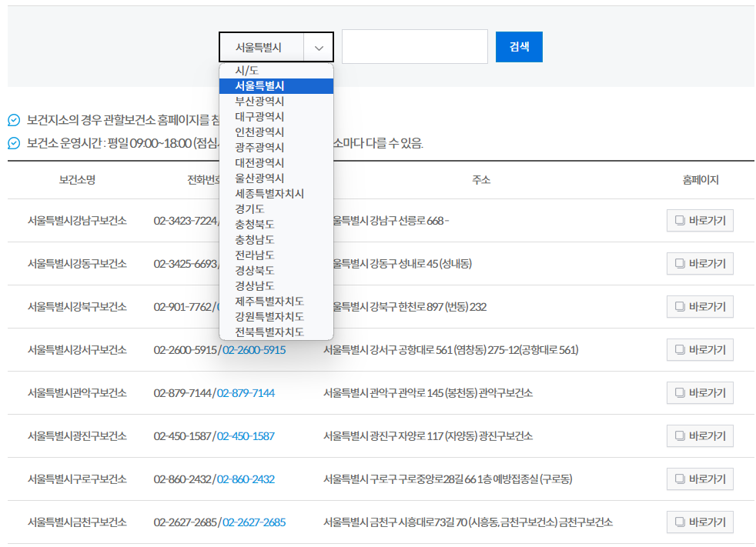
Task: Click the new-window icon for 관악구보건소 homepage
Action: pos(680,392)
